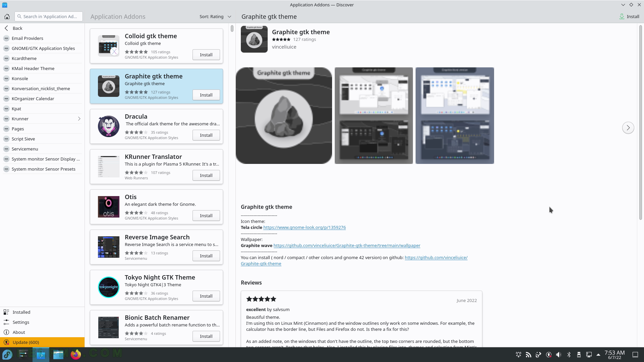Open the Servicemenu category

(x=42, y=149)
